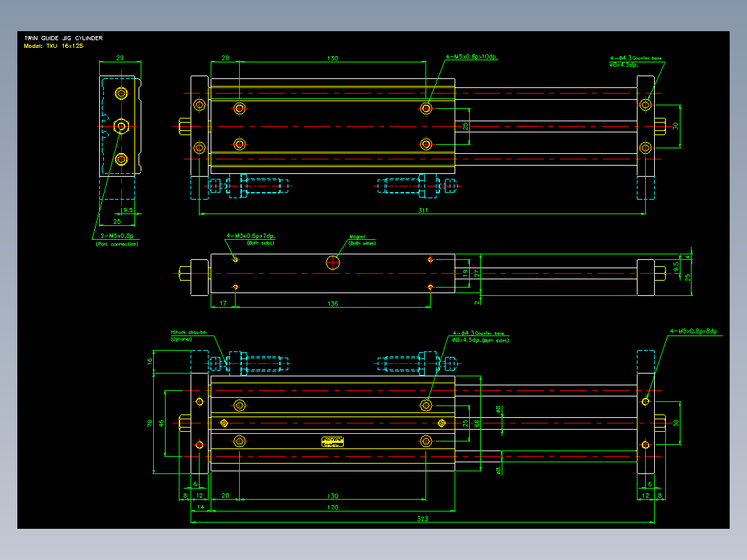The height and width of the screenshot is (560, 747).
Task: Click the '28' width dimension on the end view
Action: click(x=120, y=58)
